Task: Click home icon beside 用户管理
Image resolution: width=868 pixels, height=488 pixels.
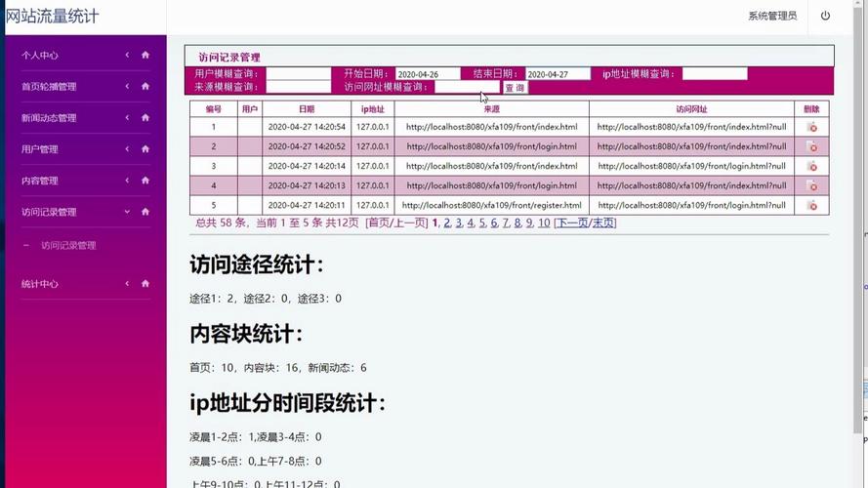Action: (145, 148)
